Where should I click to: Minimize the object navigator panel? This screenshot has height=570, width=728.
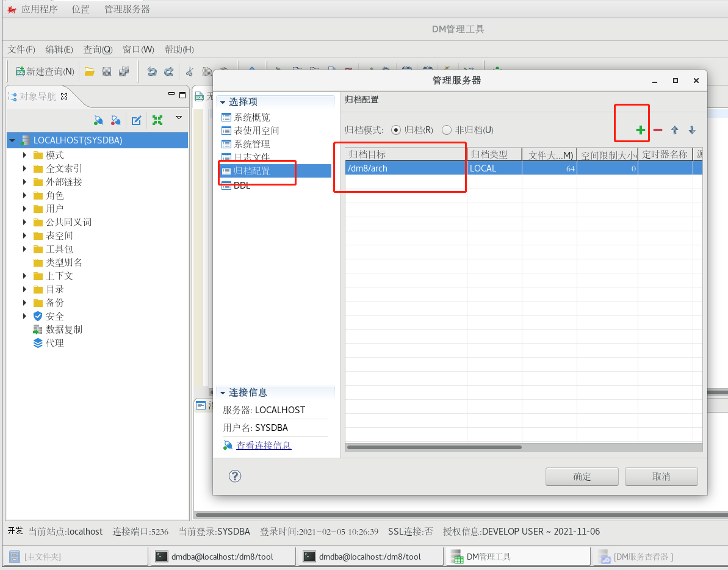(171, 94)
